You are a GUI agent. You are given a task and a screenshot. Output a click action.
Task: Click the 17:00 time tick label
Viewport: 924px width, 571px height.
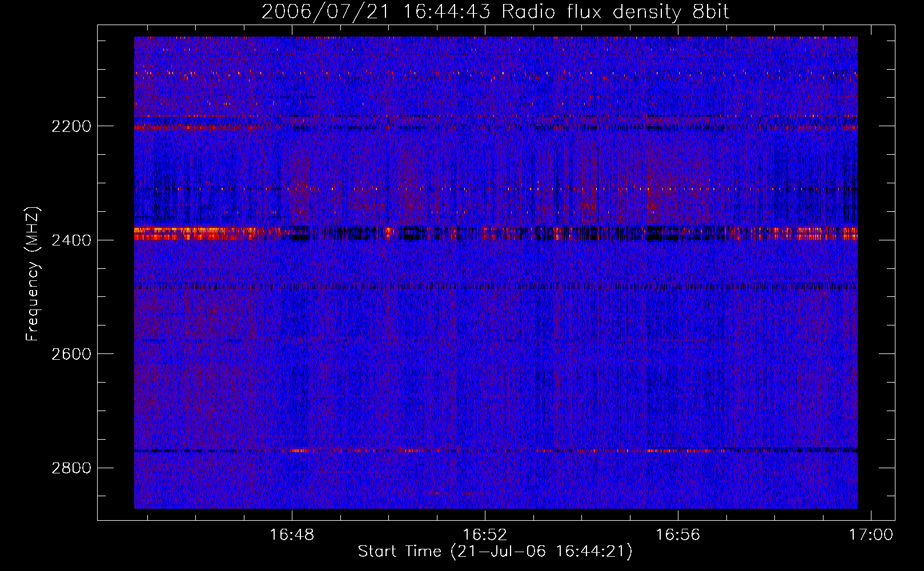point(871,535)
